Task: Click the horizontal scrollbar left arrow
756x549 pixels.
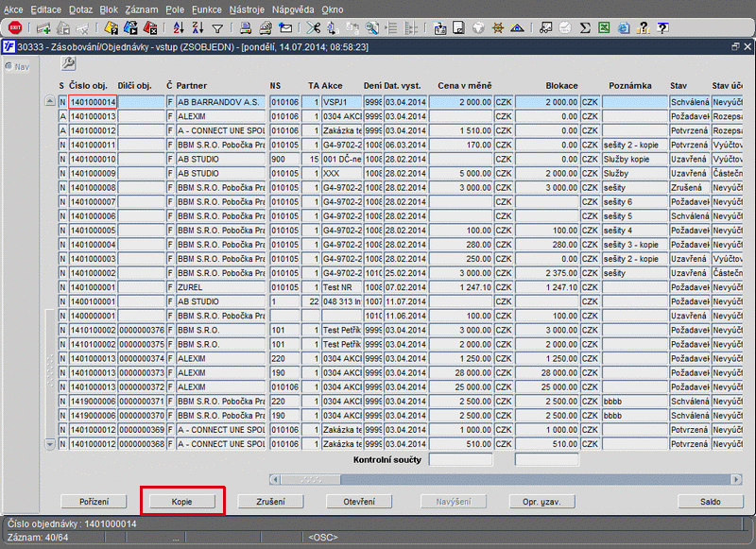Action: (274, 480)
